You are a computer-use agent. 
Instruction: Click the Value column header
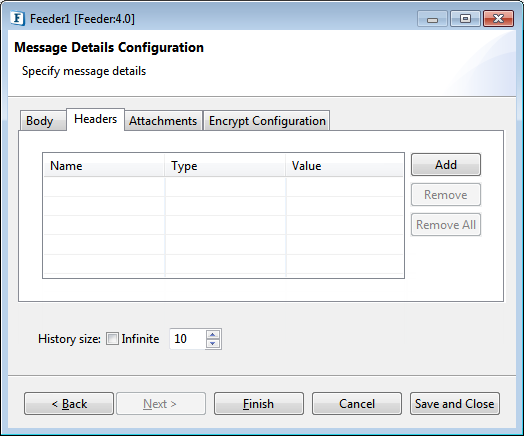pos(345,166)
